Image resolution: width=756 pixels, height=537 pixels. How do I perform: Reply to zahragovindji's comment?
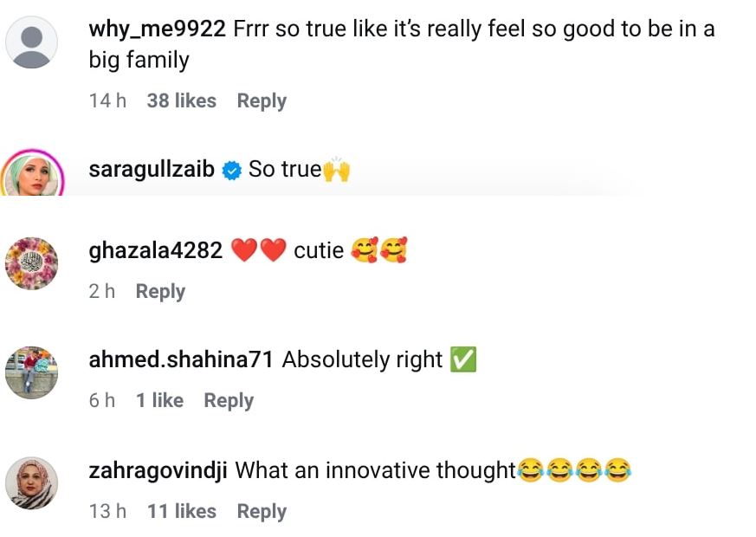(x=262, y=511)
